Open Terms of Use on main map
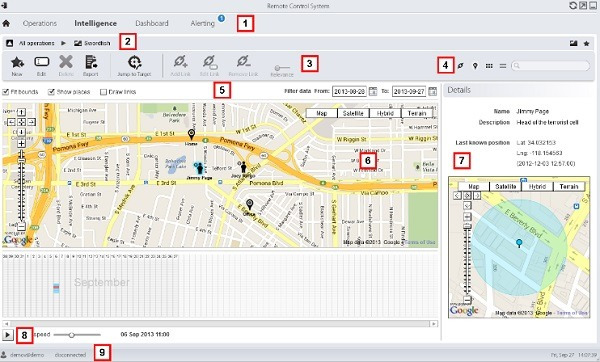This screenshot has height=362, width=600. [x=420, y=242]
